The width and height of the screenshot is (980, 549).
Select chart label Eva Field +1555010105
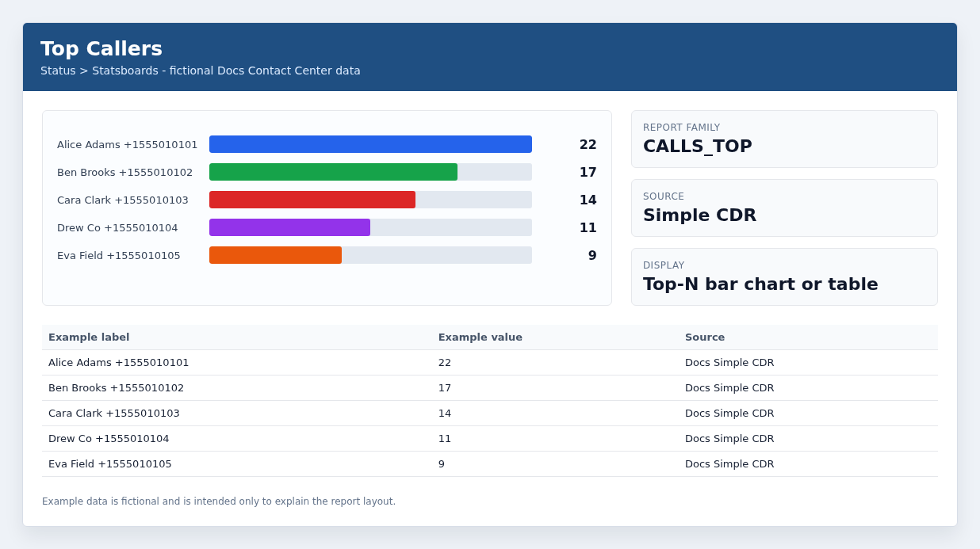119,255
